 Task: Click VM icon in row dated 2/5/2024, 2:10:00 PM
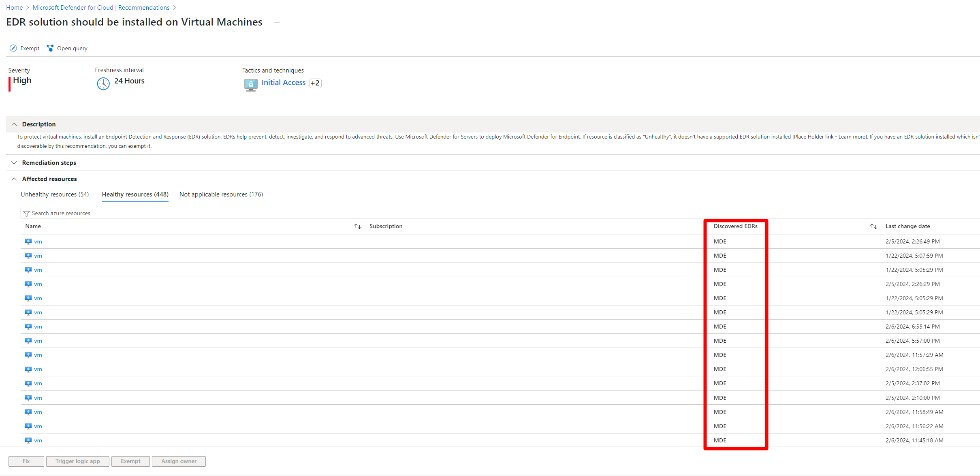(x=28, y=398)
